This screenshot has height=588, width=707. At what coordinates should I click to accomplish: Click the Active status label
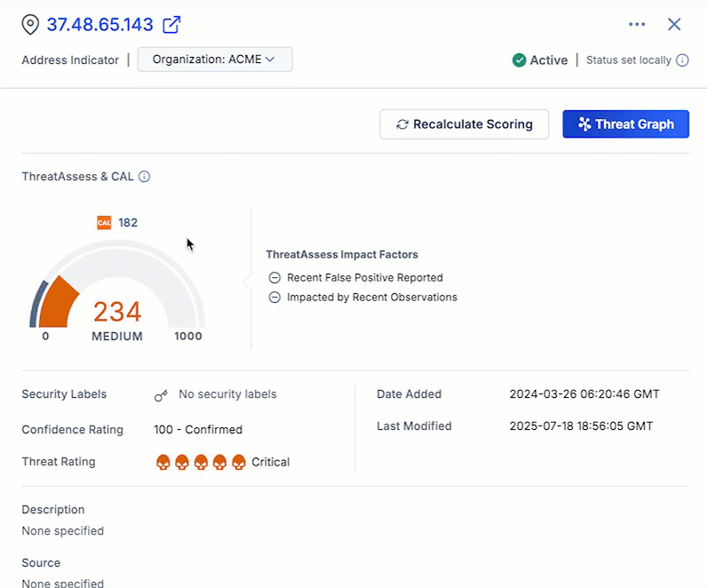(x=549, y=60)
